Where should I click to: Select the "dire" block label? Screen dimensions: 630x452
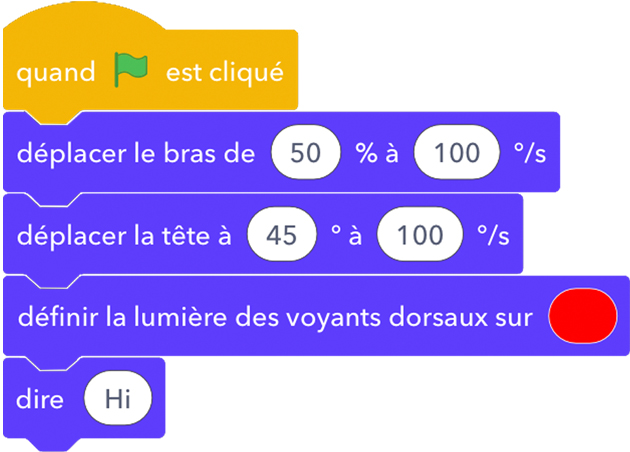[x=40, y=399]
